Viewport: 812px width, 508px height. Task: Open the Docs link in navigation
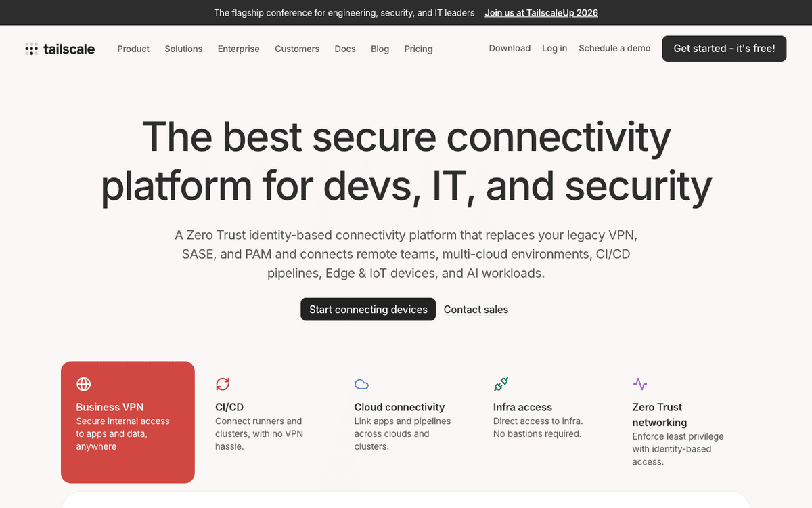(345, 49)
